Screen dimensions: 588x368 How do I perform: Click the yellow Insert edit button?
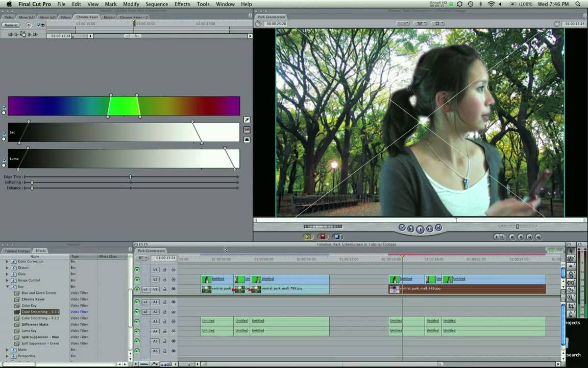308,237
